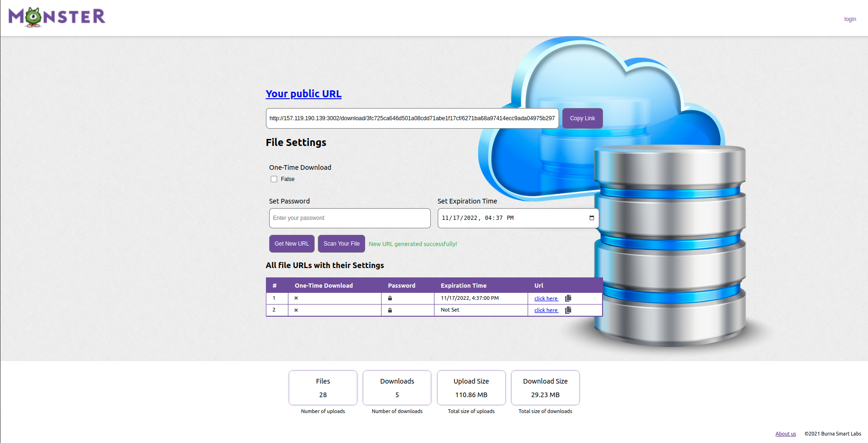Image resolution: width=868 pixels, height=443 pixels.
Task: Click the 'All file URLs with their Settings' heading
Action: pyautogui.click(x=325, y=265)
